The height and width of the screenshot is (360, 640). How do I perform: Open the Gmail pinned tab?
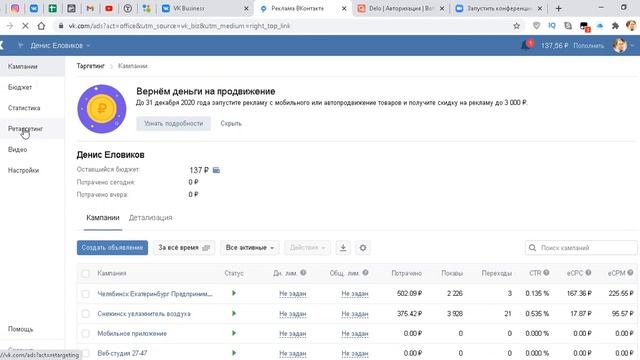(x=90, y=8)
